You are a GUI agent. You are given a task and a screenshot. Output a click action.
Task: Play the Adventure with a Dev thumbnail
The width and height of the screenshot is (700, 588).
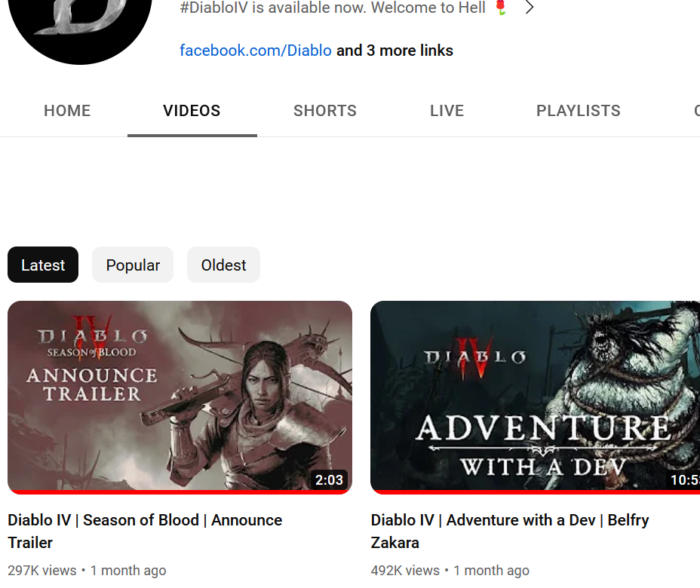pos(536,397)
